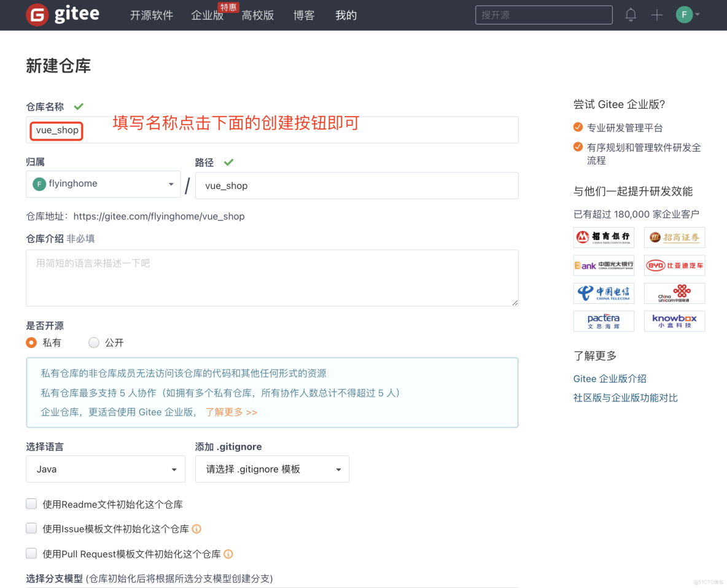
Task: Click the knowbox 小盒科技 logo
Action: pyautogui.click(x=674, y=320)
